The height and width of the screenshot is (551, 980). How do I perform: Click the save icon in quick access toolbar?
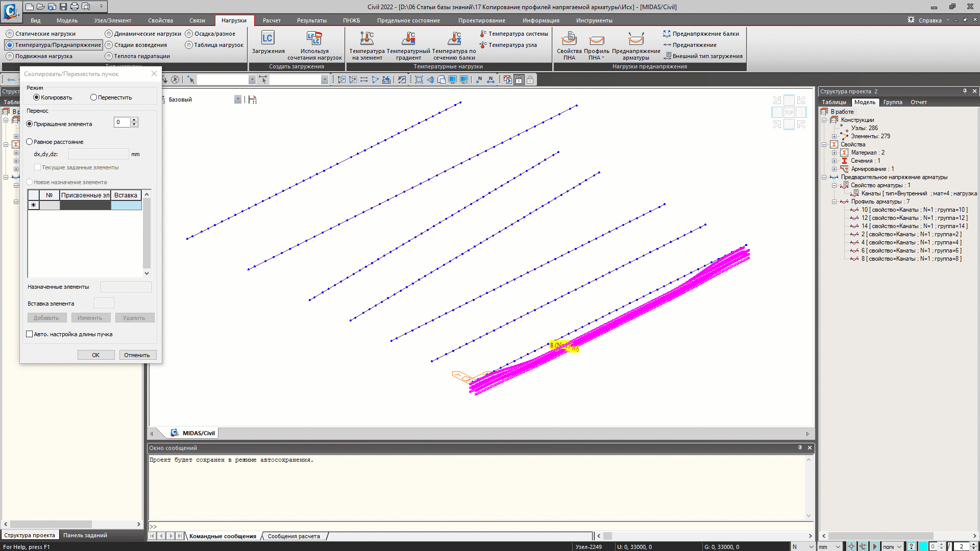[63, 7]
